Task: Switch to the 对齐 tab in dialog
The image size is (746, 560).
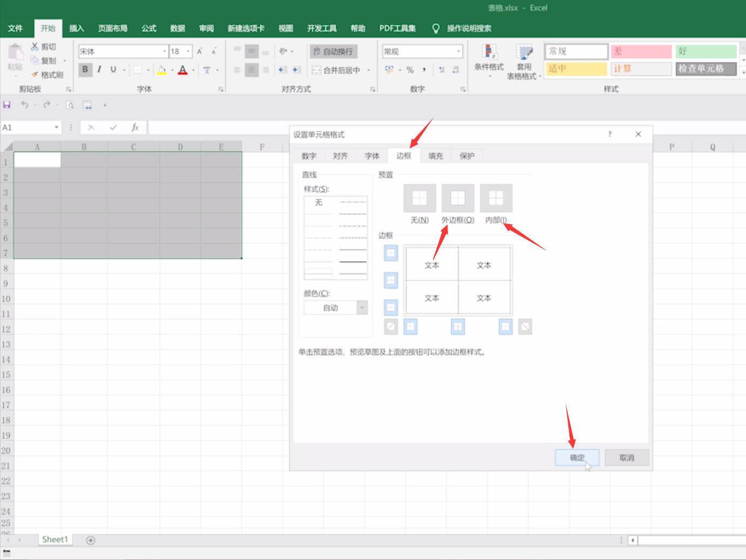Action: click(x=340, y=156)
